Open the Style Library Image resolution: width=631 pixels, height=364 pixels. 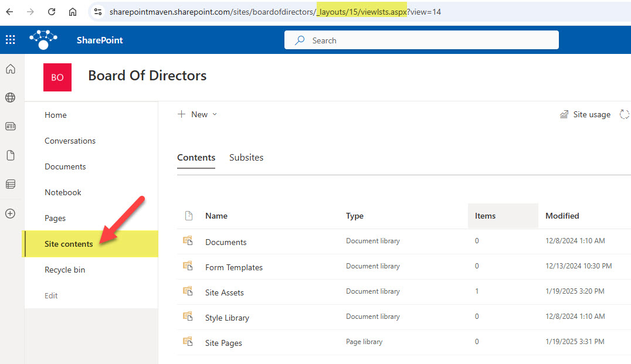coord(227,318)
